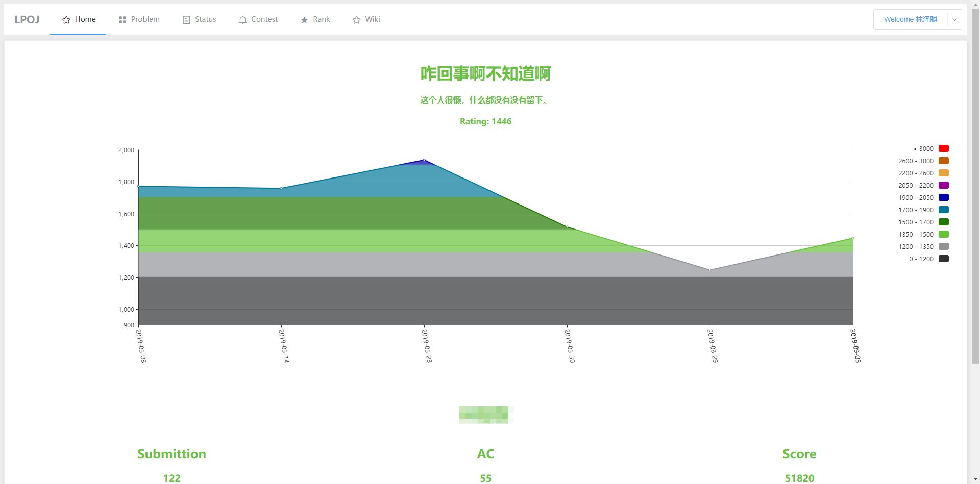Click the Contest bell icon
The image size is (980, 484).
click(x=242, y=19)
